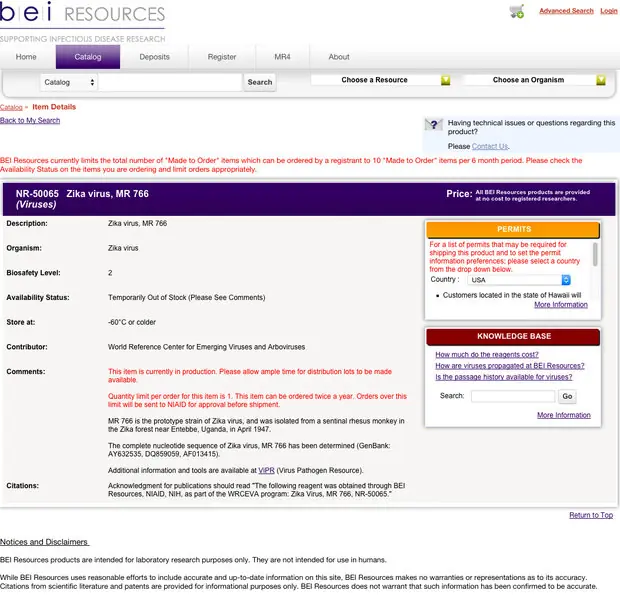Click 'World Reference Center for Emerging Viruses' text
The width and height of the screenshot is (620, 597).
206,347
